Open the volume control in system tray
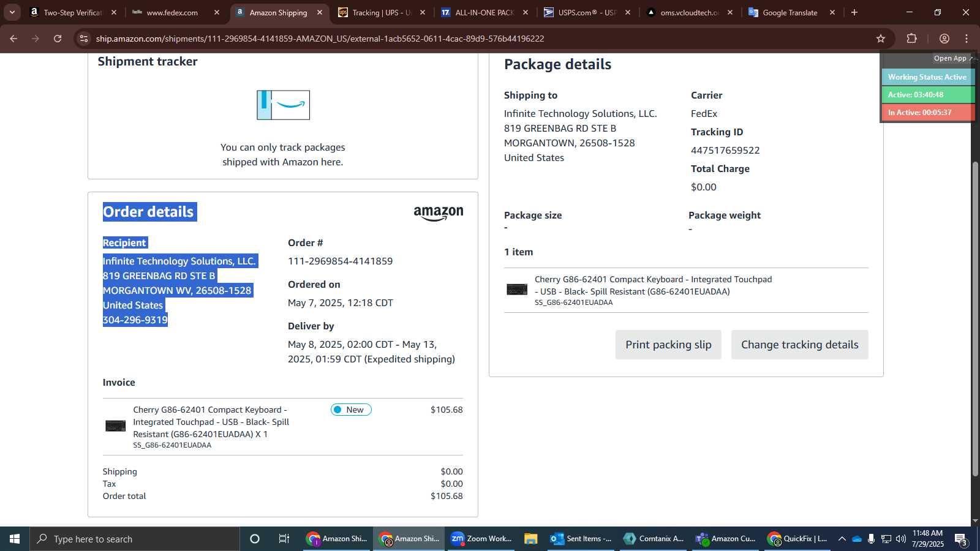 pos(901,539)
